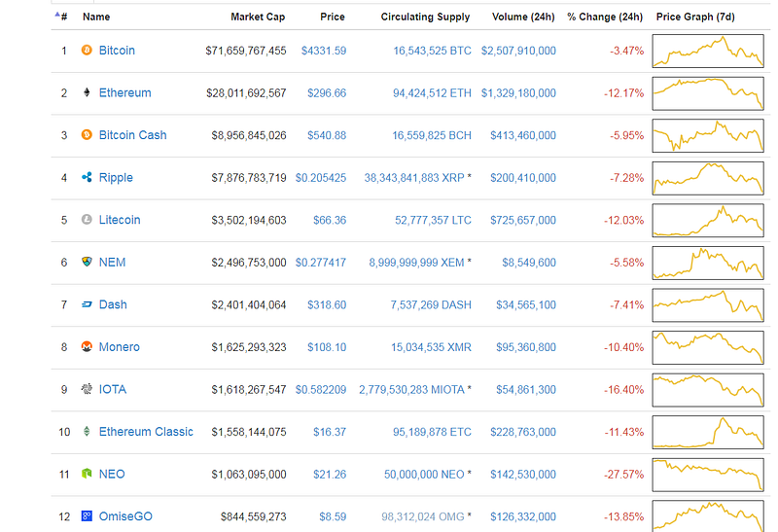Click the Dash logo icon
This screenshot has width=778, height=532.
tap(87, 304)
